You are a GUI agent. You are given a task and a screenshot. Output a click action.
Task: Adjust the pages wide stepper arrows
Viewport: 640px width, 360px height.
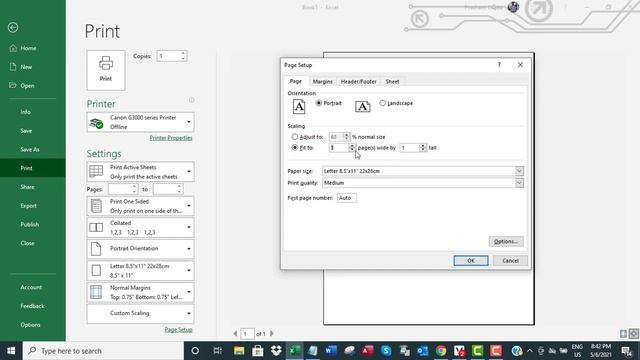[352, 148]
